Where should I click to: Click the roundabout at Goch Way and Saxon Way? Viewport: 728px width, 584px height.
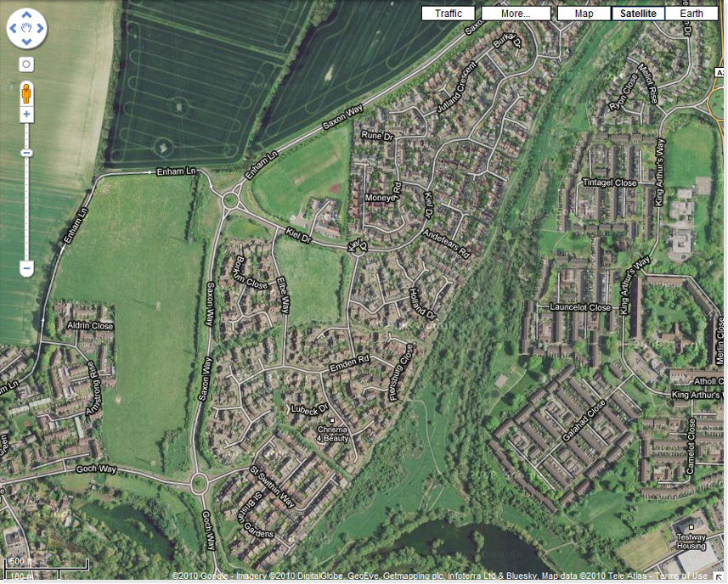(199, 483)
